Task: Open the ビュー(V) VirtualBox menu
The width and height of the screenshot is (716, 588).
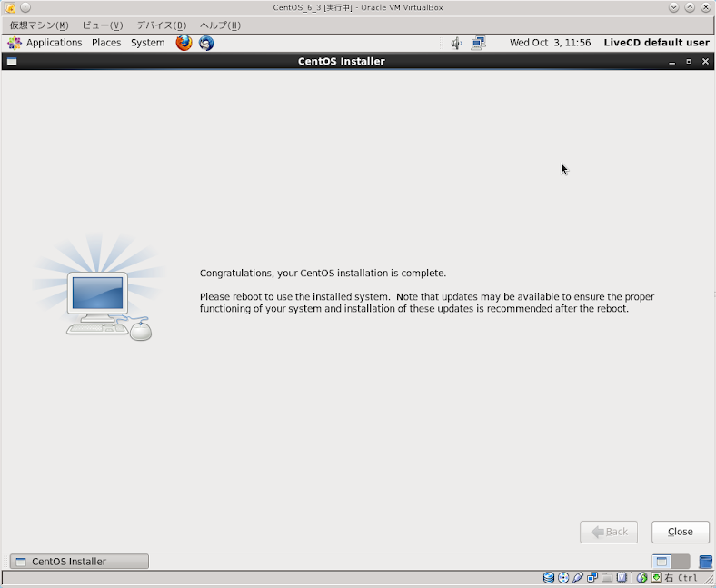Action: (x=103, y=25)
